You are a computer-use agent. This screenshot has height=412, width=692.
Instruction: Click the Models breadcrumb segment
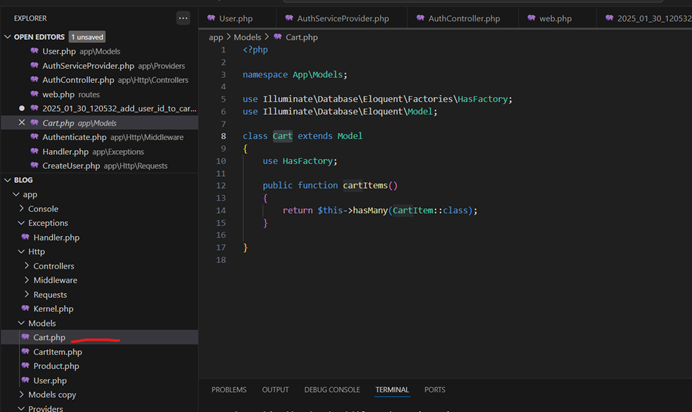pyautogui.click(x=247, y=37)
